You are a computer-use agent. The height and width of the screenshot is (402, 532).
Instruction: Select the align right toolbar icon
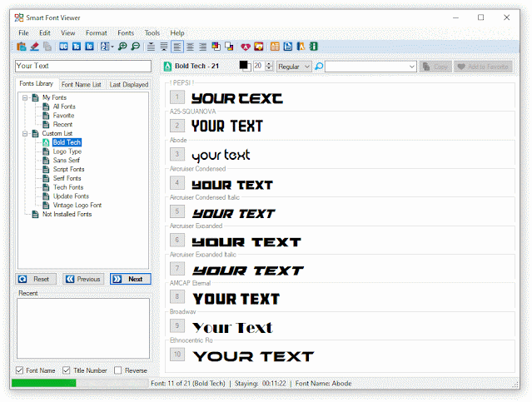tap(202, 47)
